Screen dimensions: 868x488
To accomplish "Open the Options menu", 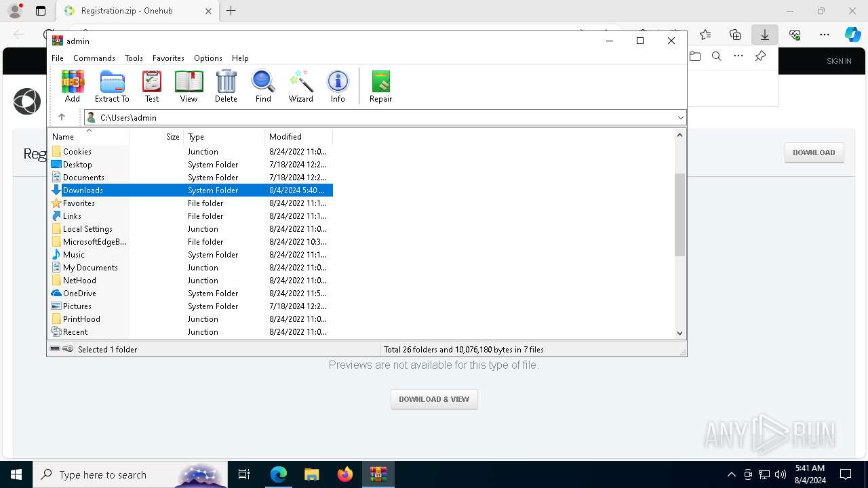I will click(x=208, y=58).
